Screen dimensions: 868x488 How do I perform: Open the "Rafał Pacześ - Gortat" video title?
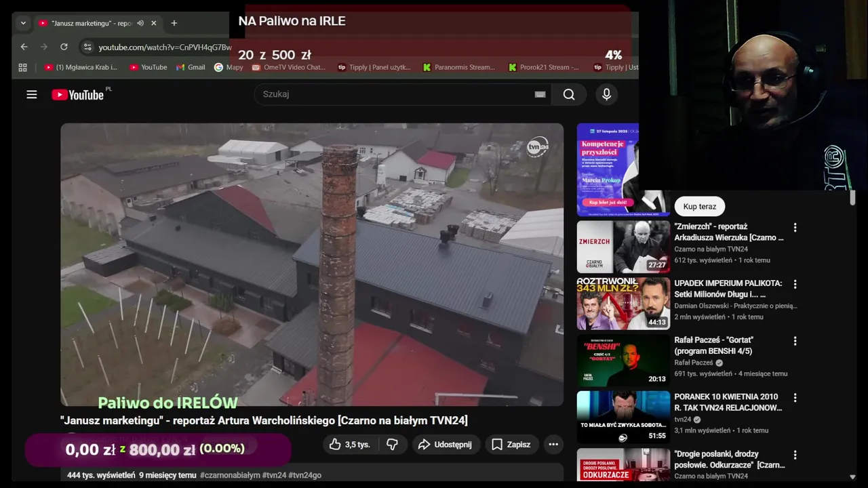tap(714, 346)
